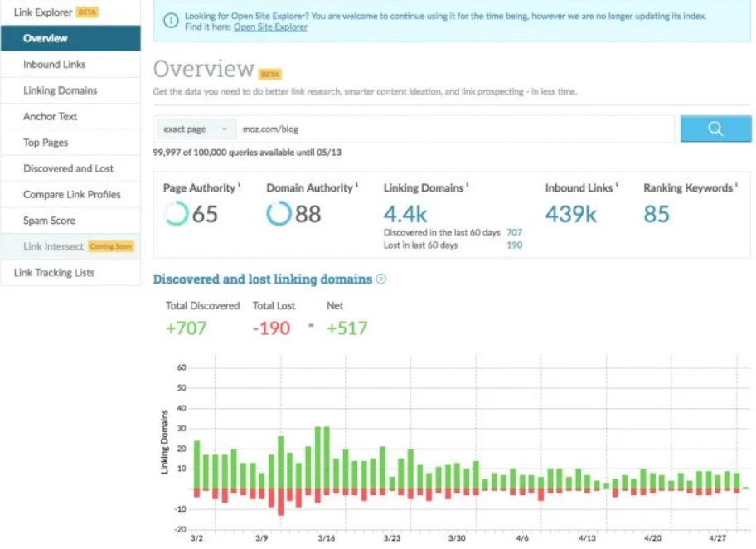Open Compare Link Profiles
This screenshot has height=549, width=756.
tap(71, 194)
